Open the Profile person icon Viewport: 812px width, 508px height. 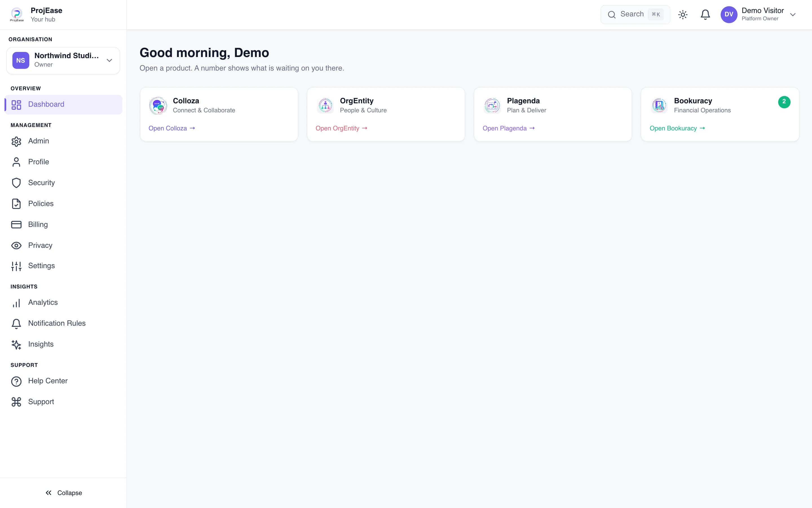click(x=16, y=162)
